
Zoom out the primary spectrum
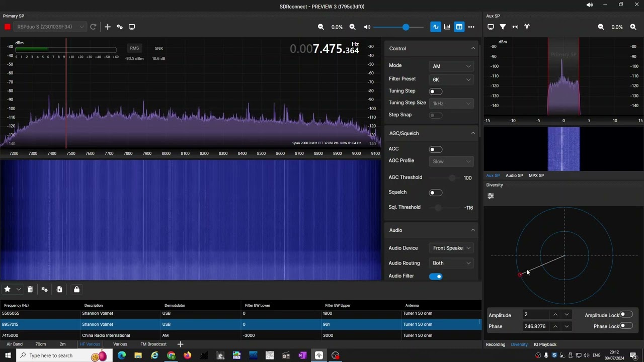(x=321, y=27)
